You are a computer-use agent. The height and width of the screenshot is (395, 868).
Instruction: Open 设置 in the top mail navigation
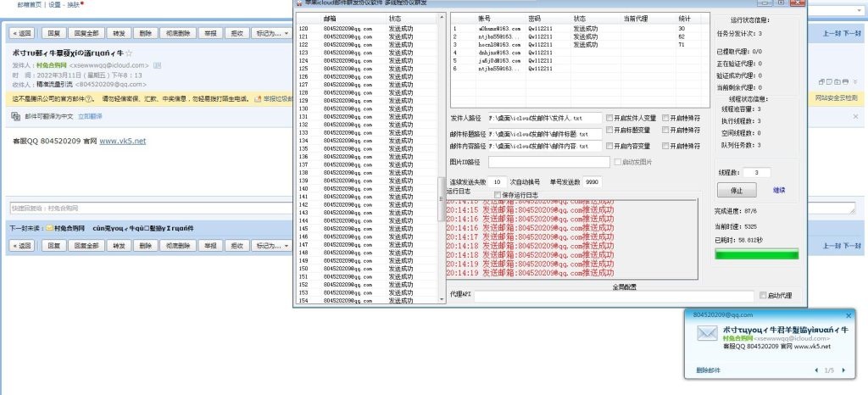[x=55, y=4]
